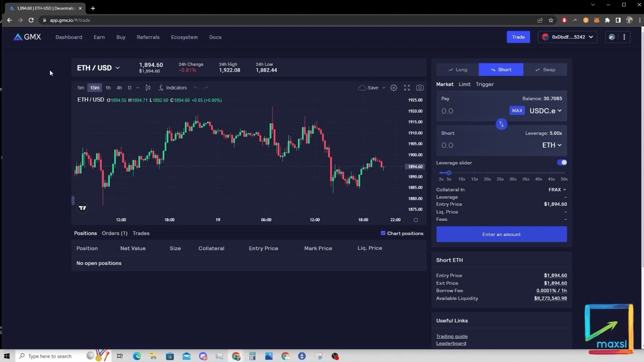Open the candlestick chart type selector

coord(148,88)
